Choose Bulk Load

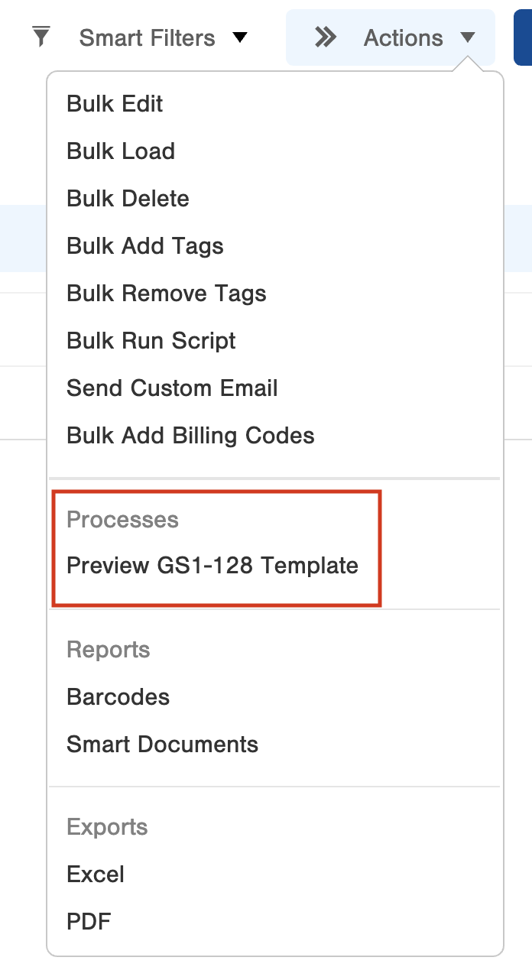[x=121, y=151]
